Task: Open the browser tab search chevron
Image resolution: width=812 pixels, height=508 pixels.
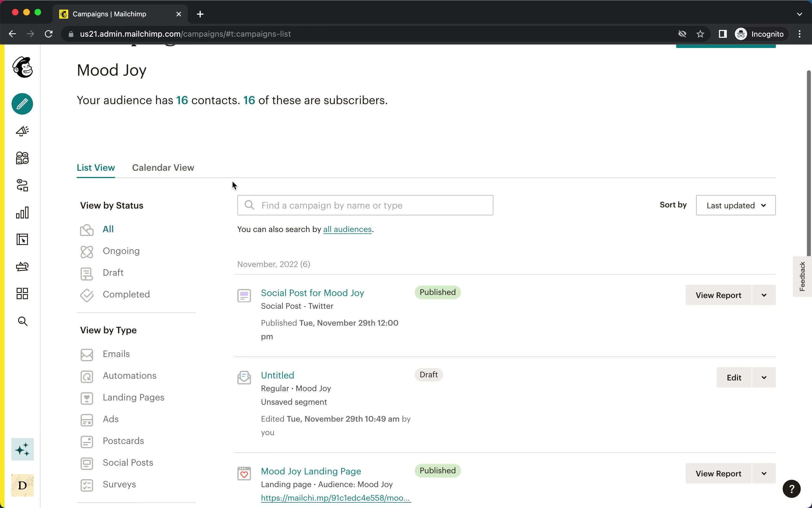Action: coord(800,14)
